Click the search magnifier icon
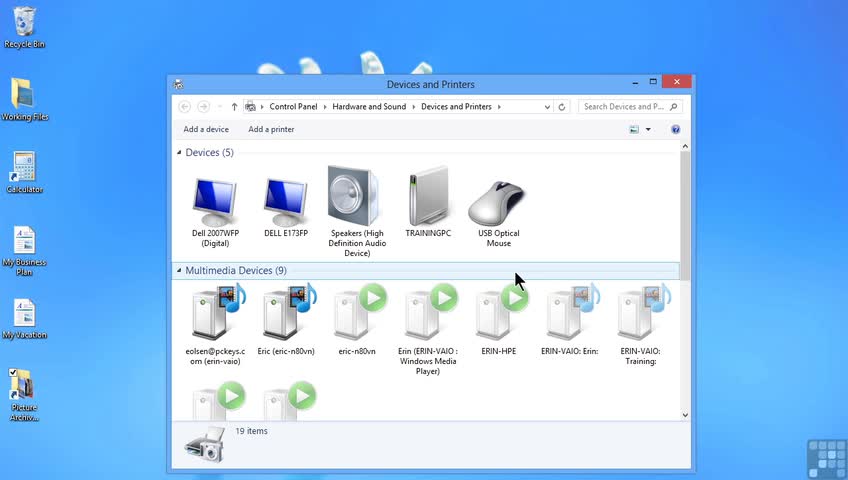848x480 pixels. pos(673,107)
